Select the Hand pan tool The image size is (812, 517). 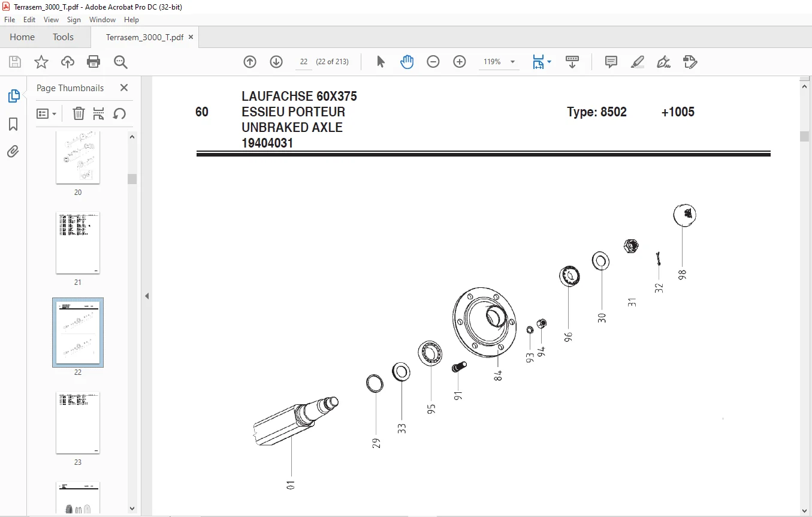click(407, 62)
